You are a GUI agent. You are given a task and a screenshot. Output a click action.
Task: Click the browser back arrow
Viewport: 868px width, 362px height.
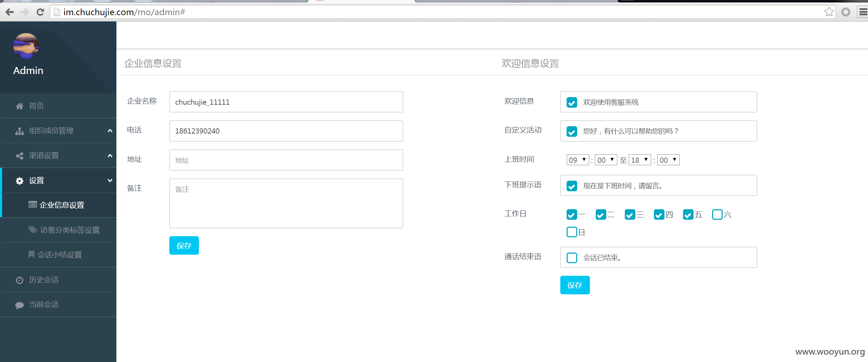(x=10, y=12)
